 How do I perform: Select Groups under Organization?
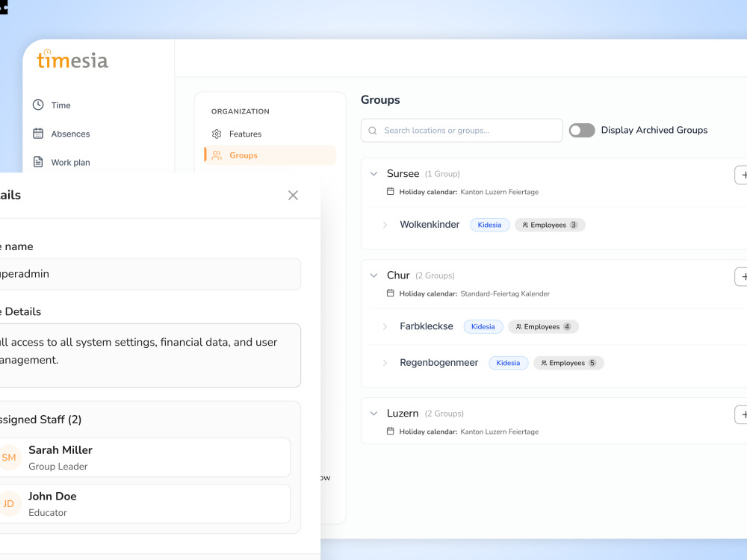[270, 155]
